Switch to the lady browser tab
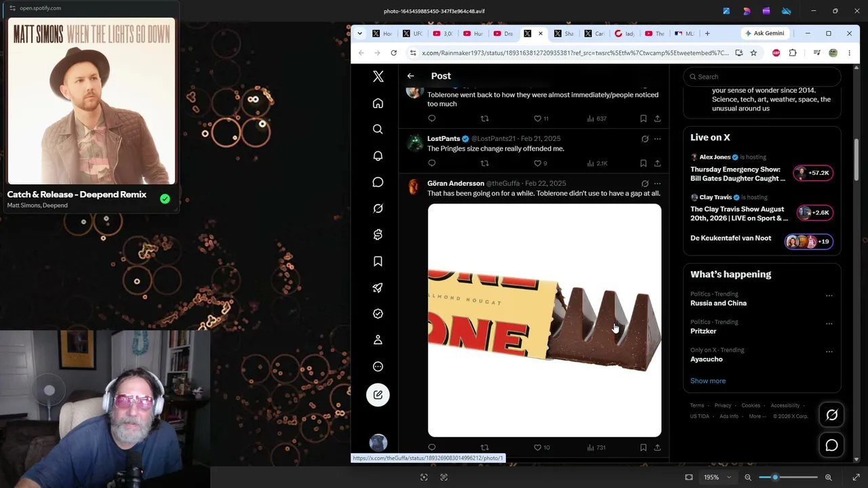 click(625, 33)
